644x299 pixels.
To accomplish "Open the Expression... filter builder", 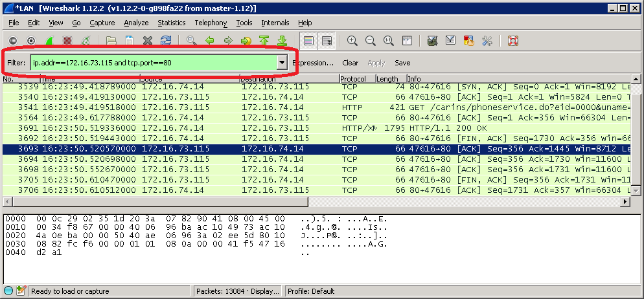I will coord(313,63).
